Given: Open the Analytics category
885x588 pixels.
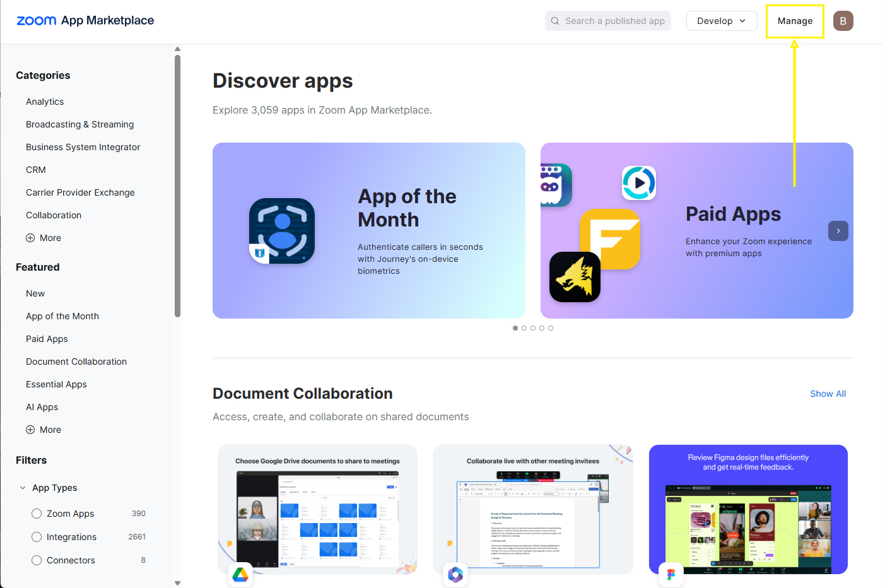Looking at the screenshot, I should (x=45, y=102).
